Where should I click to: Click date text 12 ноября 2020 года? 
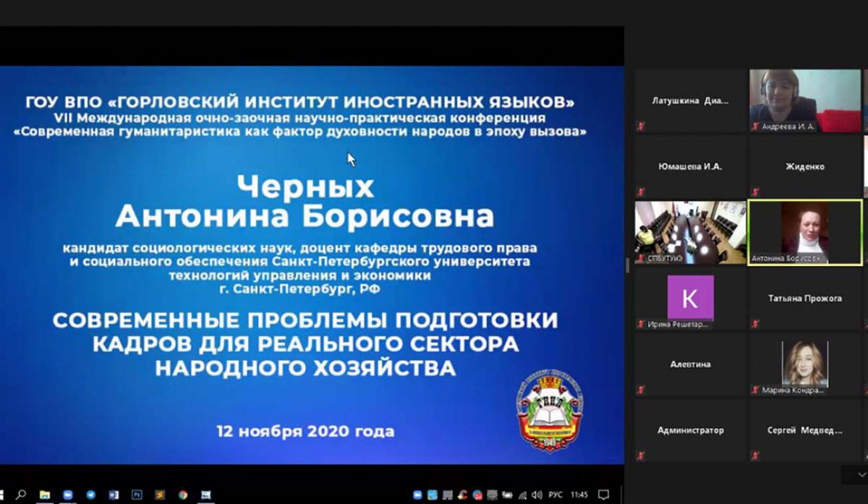(x=305, y=432)
